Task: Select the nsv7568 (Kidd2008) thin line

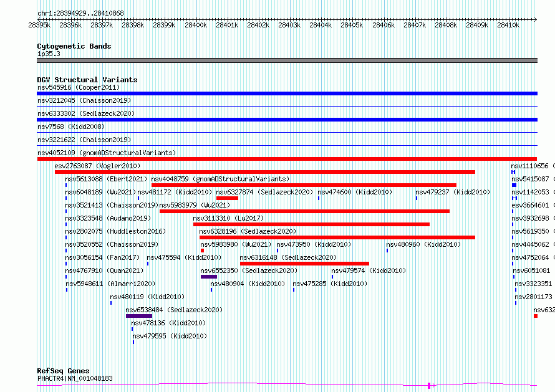Action: 287,132
